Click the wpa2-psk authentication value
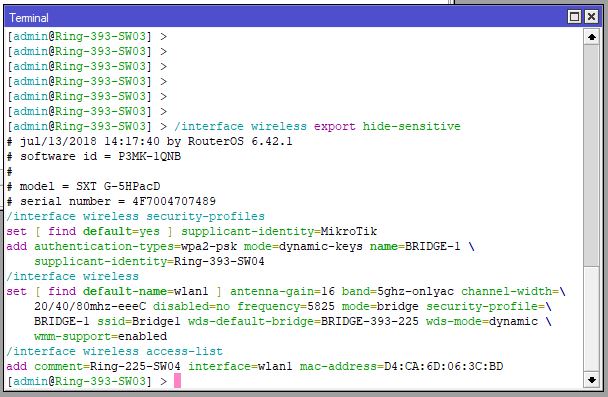 [209, 247]
